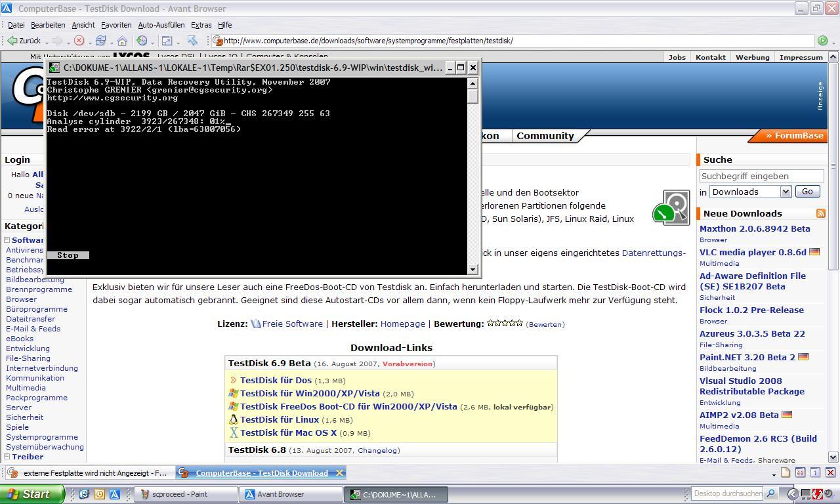Click in the Desktop durchsuchen search field
This screenshot has height=504, width=840.
[x=727, y=493]
